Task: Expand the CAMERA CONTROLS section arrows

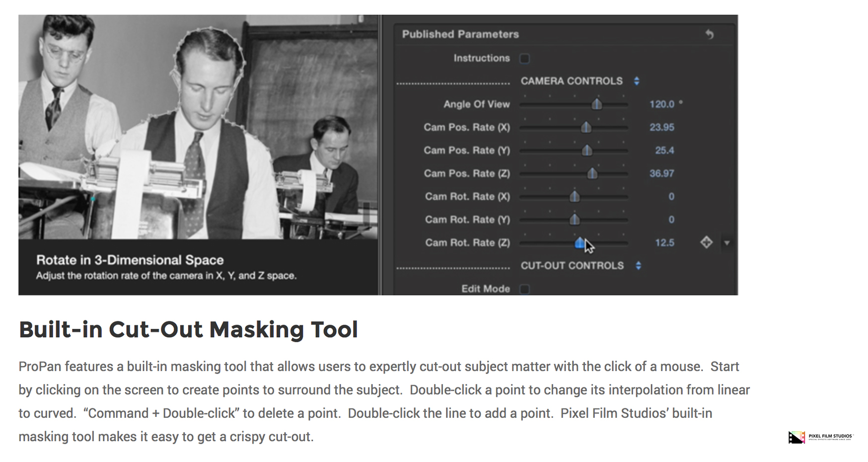Action: click(637, 81)
